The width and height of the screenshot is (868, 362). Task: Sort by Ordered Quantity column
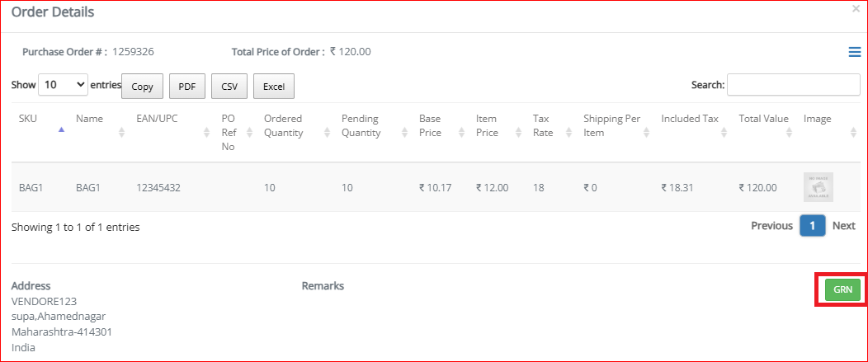[297, 132]
